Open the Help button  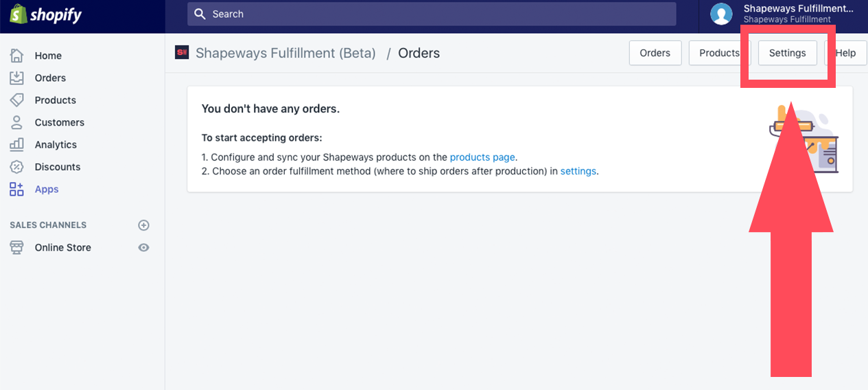(x=845, y=53)
